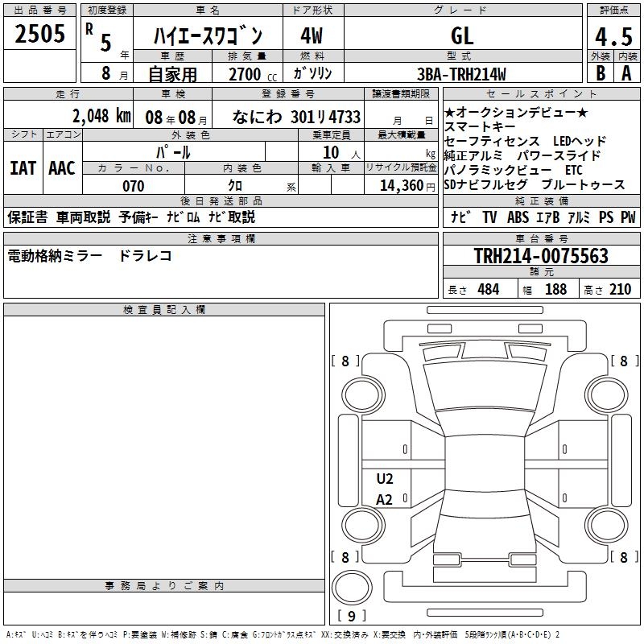This screenshot has width=644, height=644.
Task: Select the model code 3BA-TRH214W
Action: pos(461,74)
